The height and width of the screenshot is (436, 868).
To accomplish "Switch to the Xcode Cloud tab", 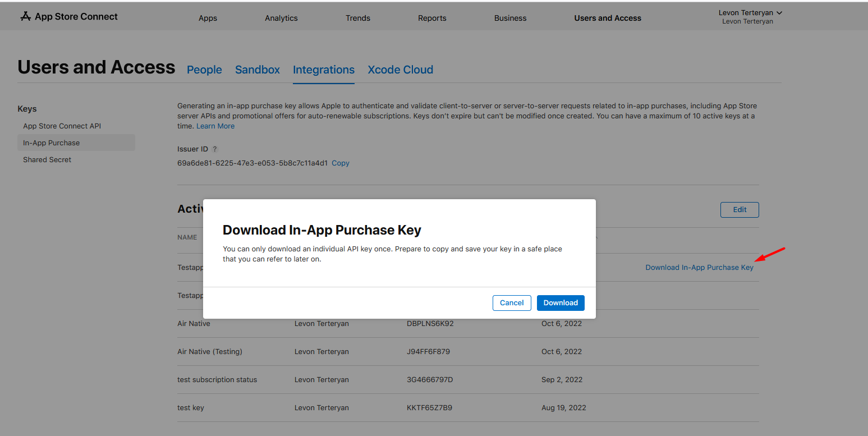I will [x=400, y=70].
